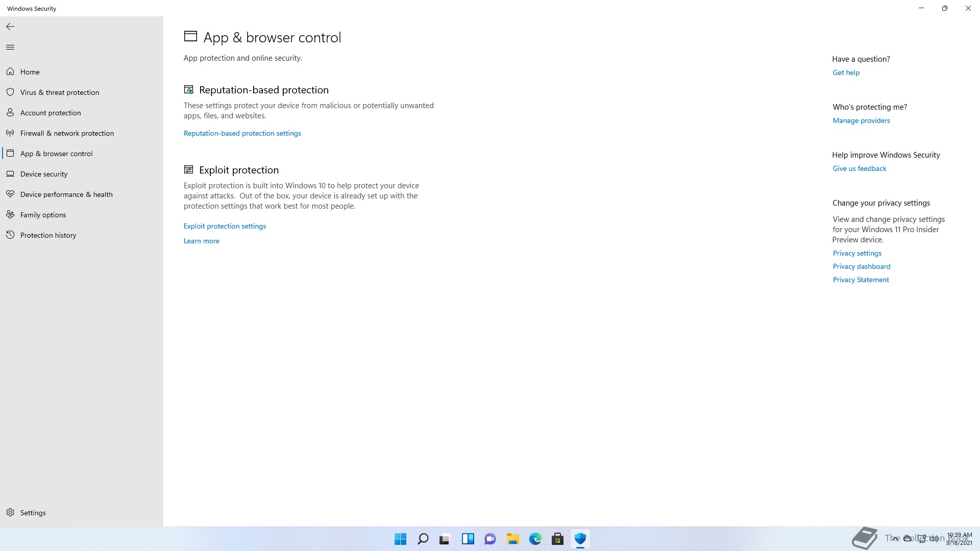The image size is (980, 551).
Task: Click the Settings gear icon
Action: click(10, 512)
